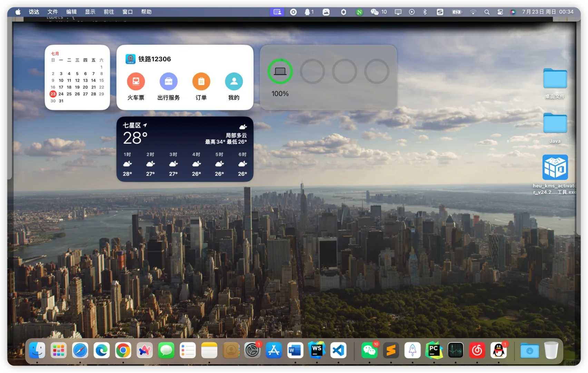Click today's date 23 in calendar widget
Screen dimensions: 588x373
[x=53, y=94]
